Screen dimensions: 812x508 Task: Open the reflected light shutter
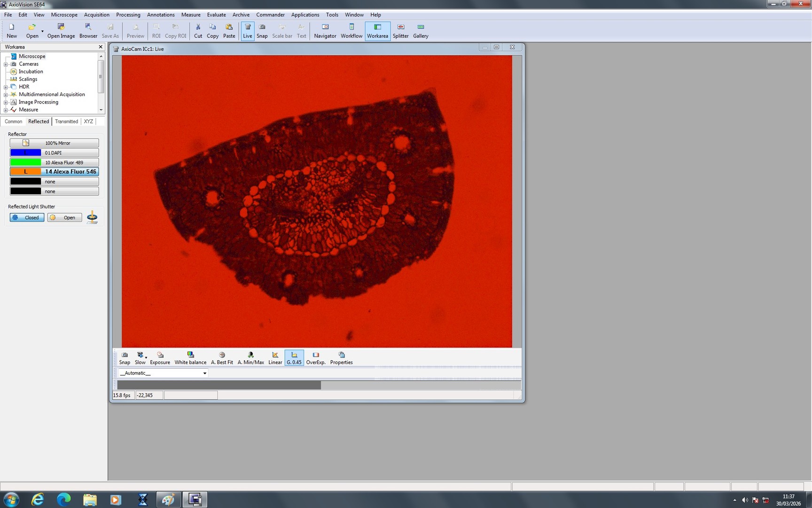(64, 217)
